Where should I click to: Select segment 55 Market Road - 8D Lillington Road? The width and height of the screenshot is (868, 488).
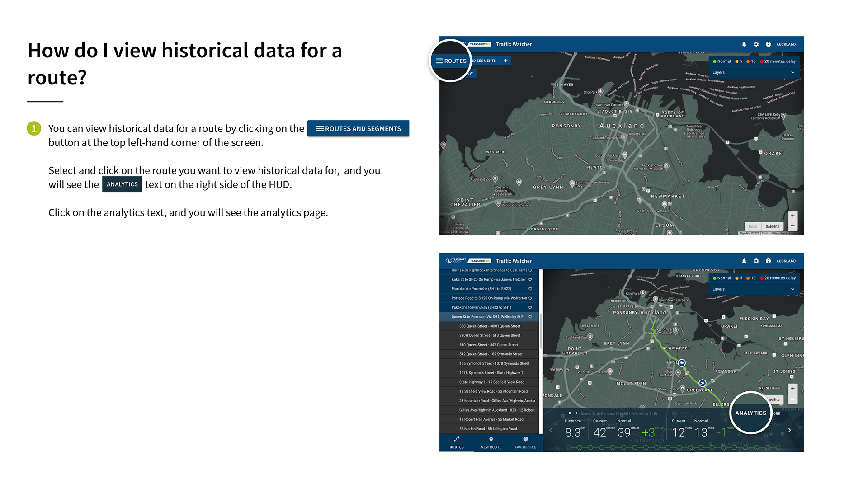pos(489,429)
